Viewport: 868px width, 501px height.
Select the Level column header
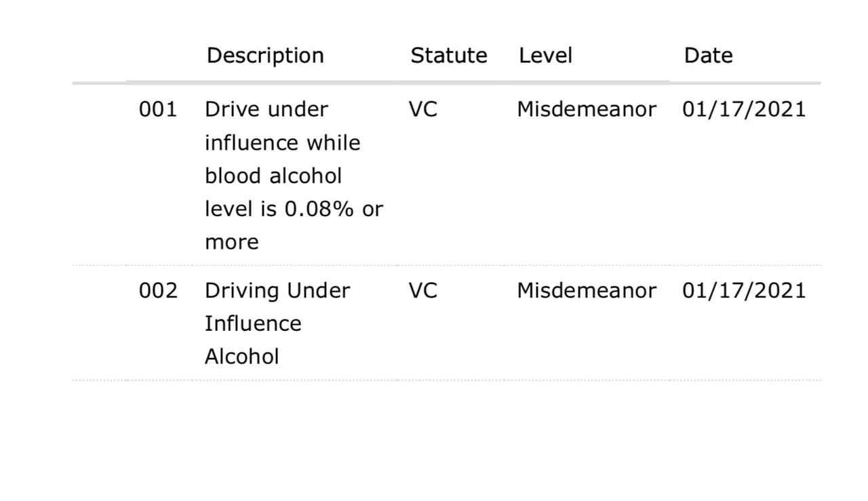pos(545,56)
